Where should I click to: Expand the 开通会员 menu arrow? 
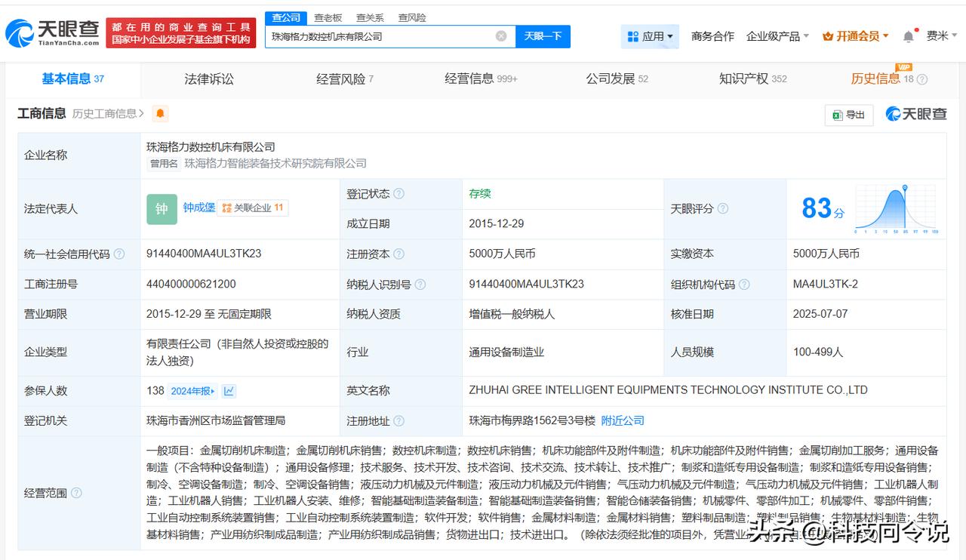(885, 36)
